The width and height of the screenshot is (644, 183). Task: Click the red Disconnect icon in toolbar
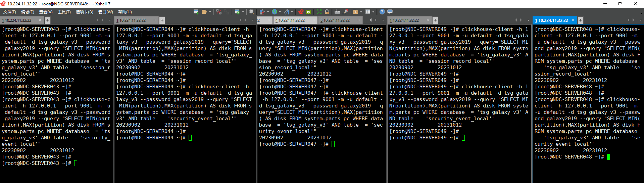tap(219, 12)
